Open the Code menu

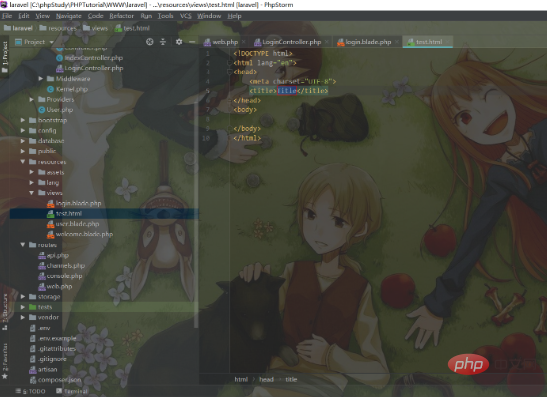[96, 16]
